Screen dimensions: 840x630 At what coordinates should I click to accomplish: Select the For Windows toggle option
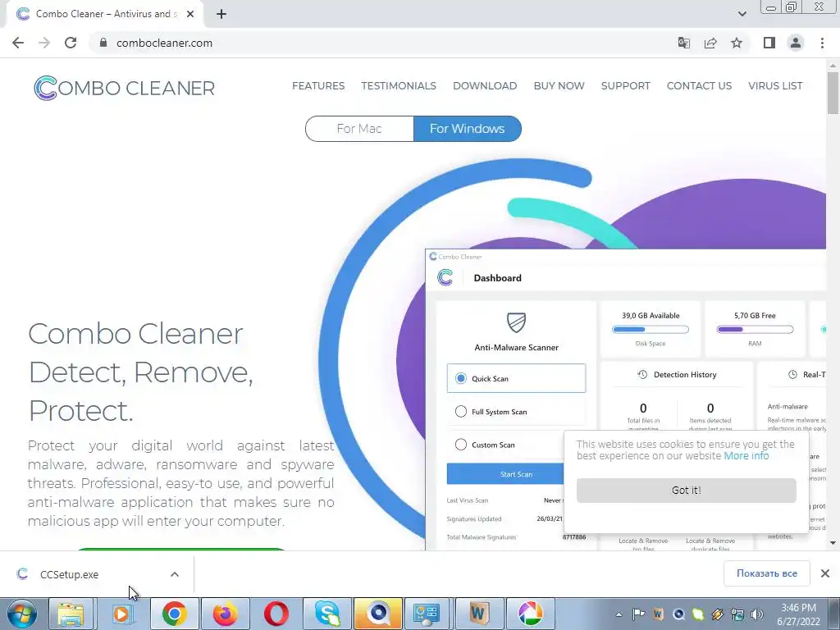[x=467, y=129]
